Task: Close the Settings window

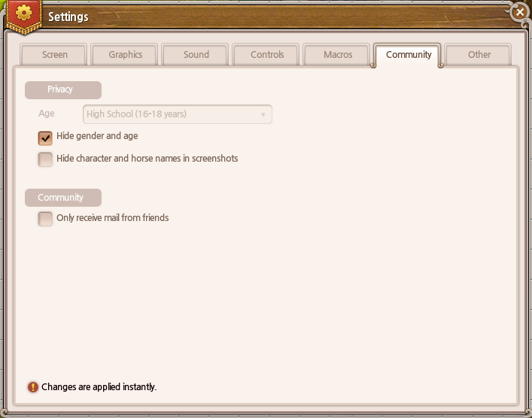Action: (519, 13)
